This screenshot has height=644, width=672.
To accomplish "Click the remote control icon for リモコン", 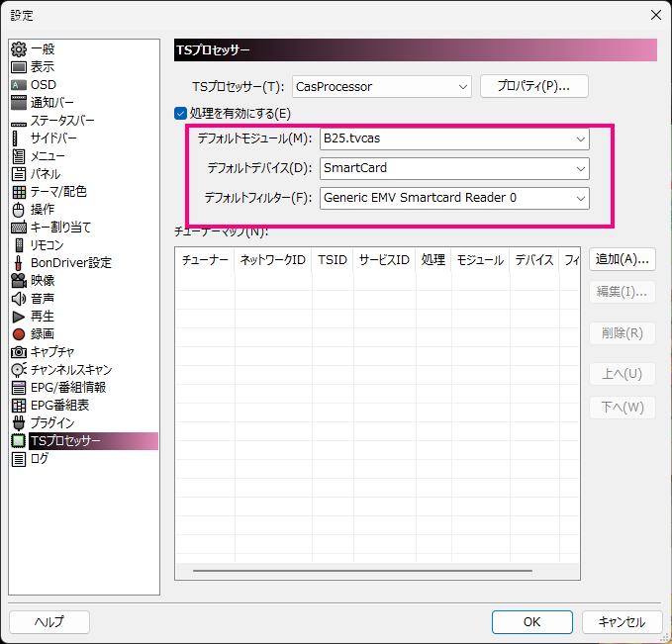I will pyautogui.click(x=19, y=245).
